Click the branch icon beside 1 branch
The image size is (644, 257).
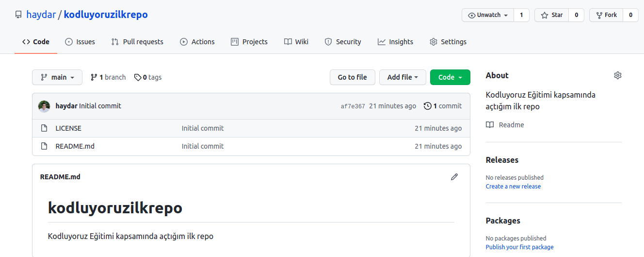tap(94, 77)
